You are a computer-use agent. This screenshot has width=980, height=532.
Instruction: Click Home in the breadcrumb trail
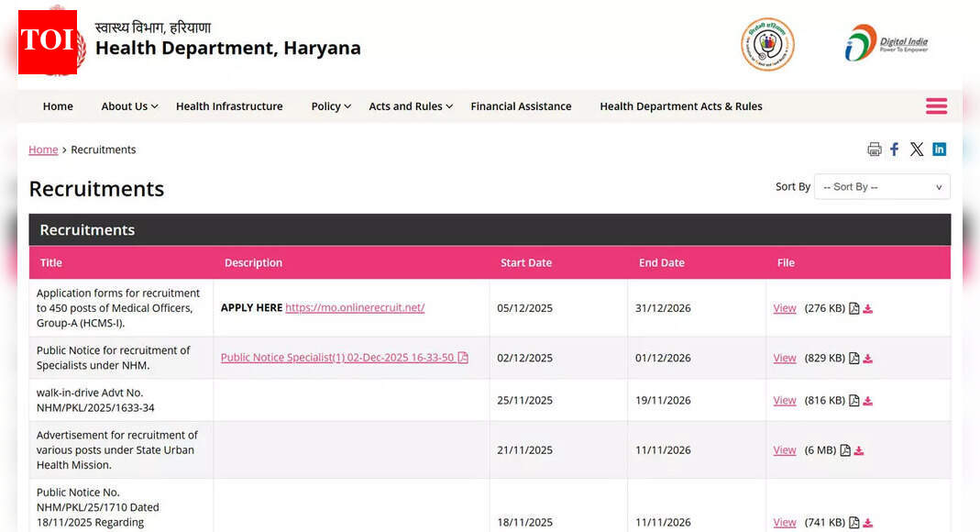(43, 150)
